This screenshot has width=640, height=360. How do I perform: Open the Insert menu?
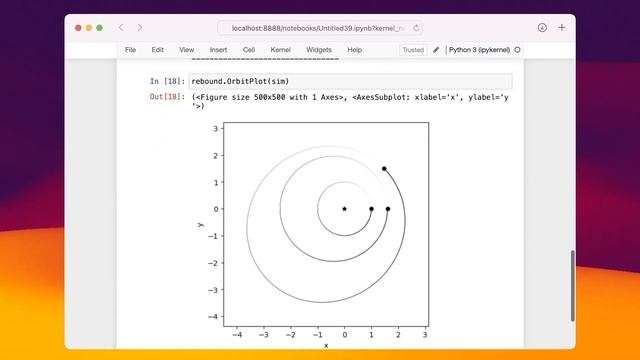218,50
